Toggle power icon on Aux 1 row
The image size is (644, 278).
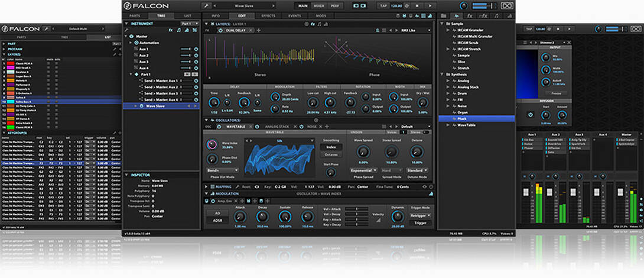[196, 49]
